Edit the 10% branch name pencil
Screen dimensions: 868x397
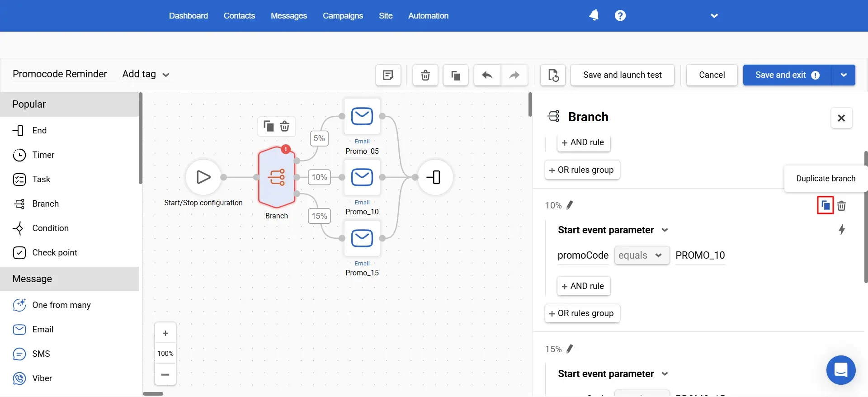click(570, 205)
